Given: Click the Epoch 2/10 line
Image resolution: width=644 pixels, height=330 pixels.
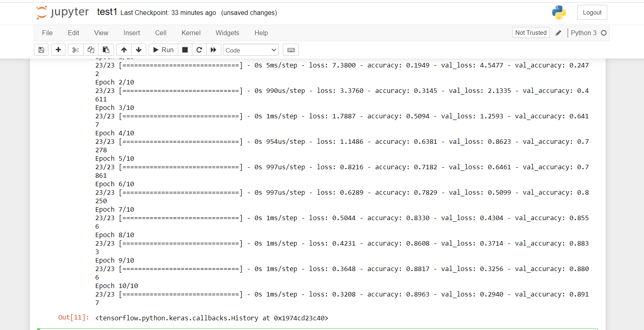Looking at the screenshot, I should coord(115,82).
